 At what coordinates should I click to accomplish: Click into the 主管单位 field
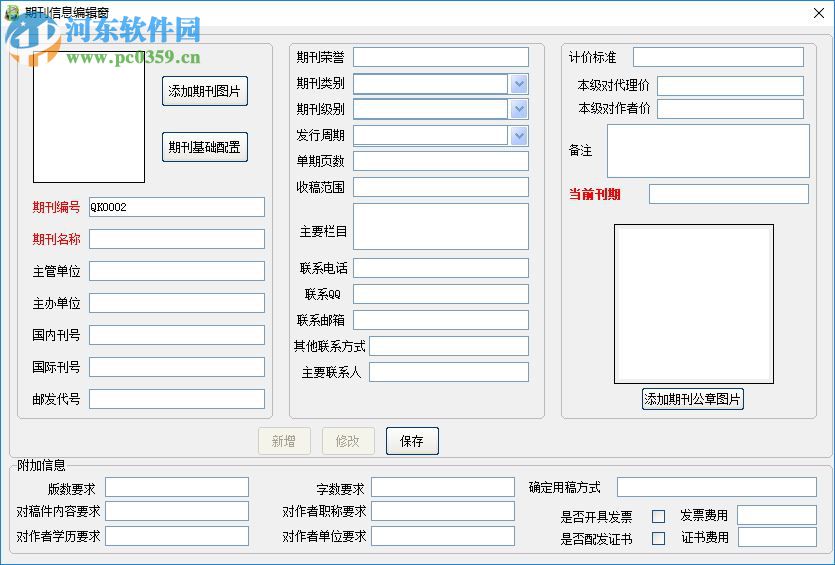(x=177, y=271)
